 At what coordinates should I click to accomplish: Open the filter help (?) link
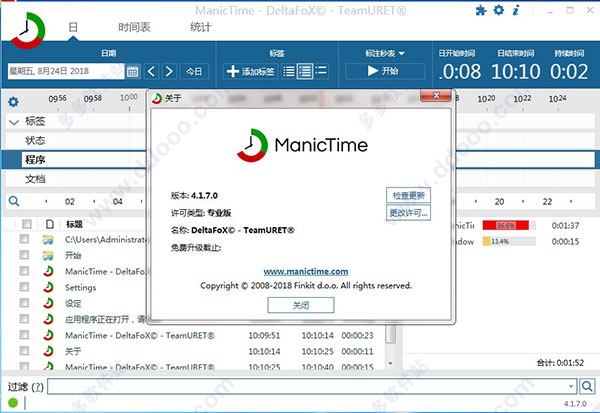[x=38, y=387]
